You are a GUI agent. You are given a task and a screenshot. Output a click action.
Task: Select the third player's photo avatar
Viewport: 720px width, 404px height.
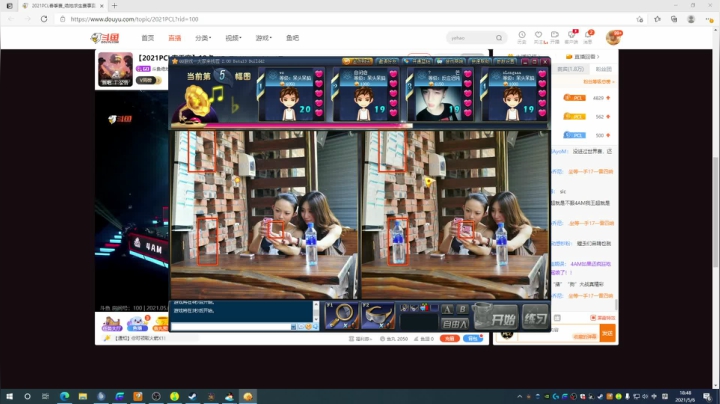(x=438, y=103)
